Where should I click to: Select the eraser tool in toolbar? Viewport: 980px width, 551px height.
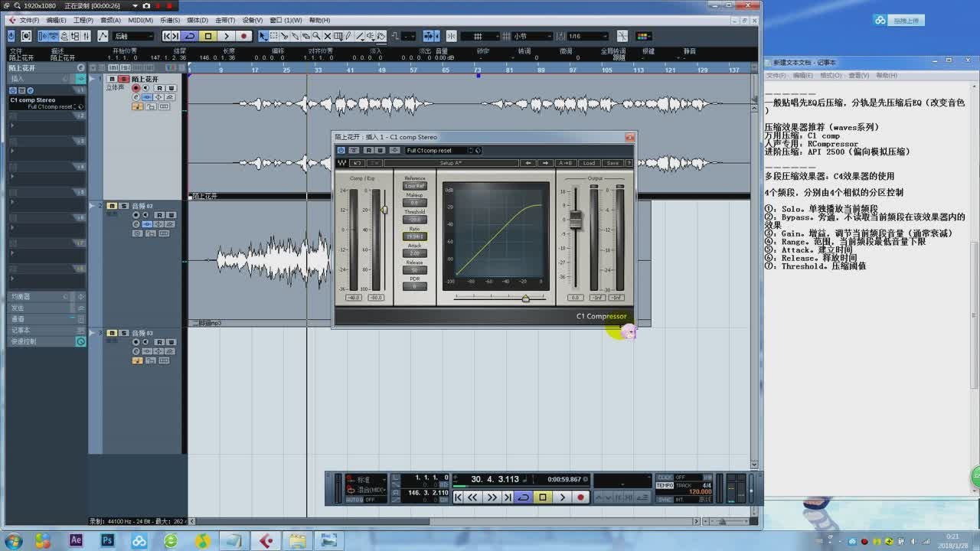305,36
